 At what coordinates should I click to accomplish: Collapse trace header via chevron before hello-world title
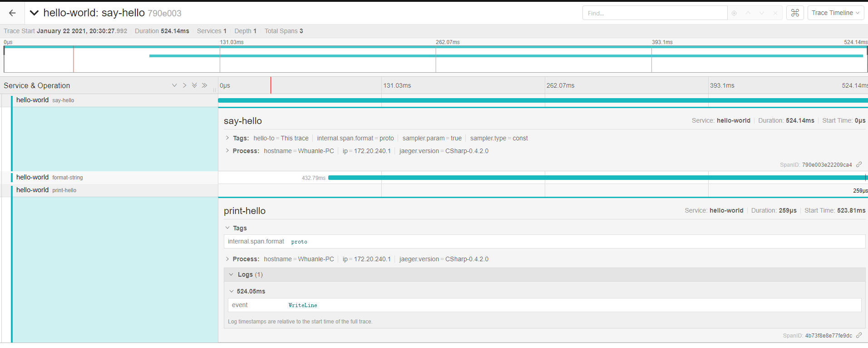pyautogui.click(x=34, y=13)
